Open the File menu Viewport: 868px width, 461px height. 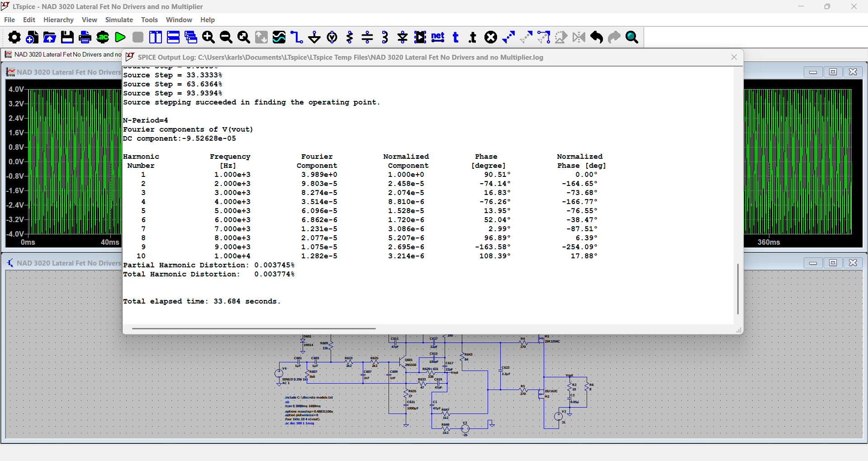pos(9,20)
